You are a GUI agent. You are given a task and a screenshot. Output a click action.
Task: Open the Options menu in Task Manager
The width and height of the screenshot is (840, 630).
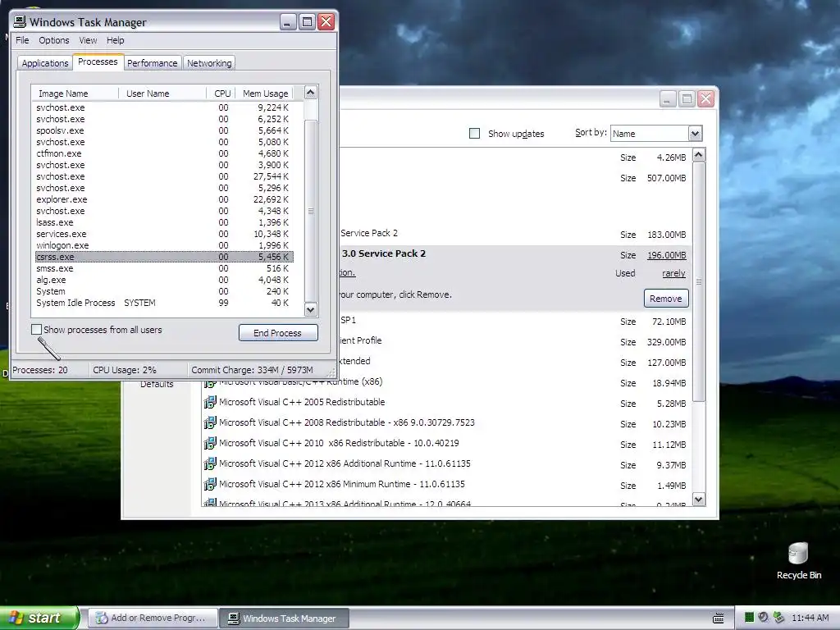tap(53, 40)
